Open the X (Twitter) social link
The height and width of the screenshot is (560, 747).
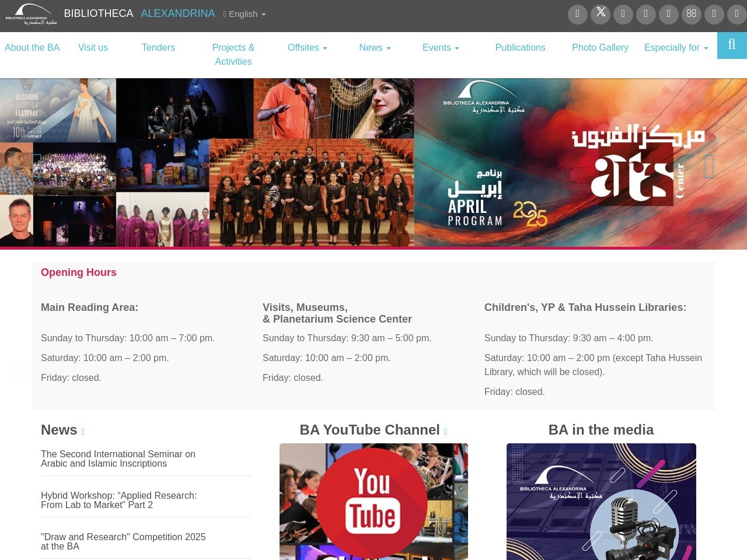(x=601, y=14)
